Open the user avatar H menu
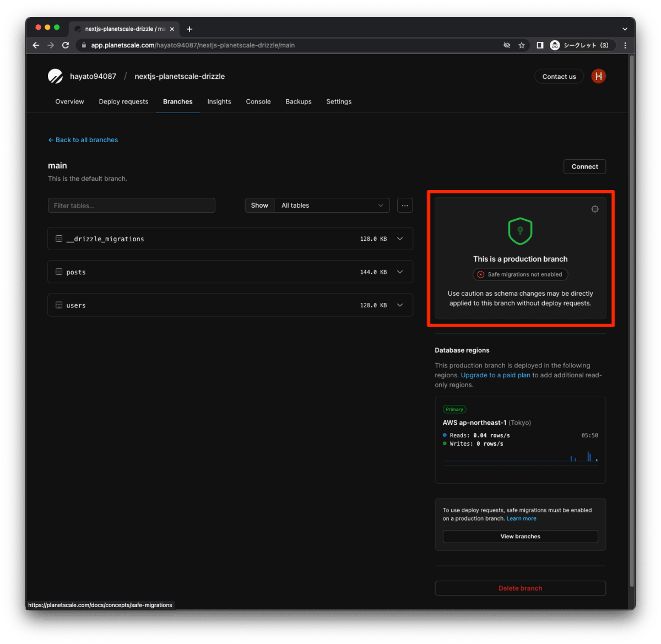The width and height of the screenshot is (661, 644). coord(599,76)
